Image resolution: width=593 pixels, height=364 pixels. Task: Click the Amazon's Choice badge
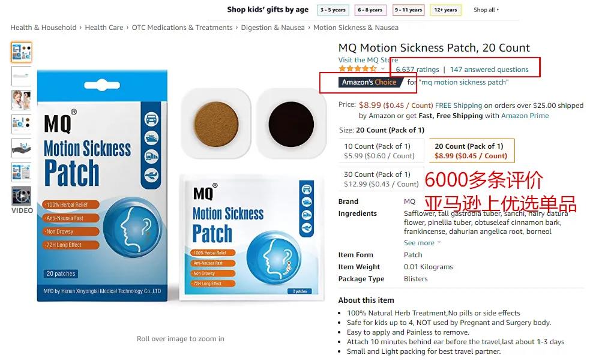point(369,82)
